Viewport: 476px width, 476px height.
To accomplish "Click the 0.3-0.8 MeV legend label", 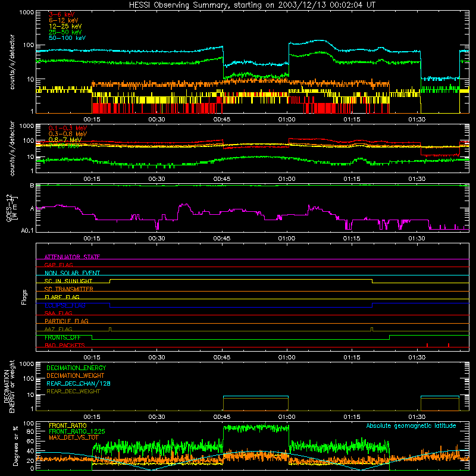I will [68, 134].
